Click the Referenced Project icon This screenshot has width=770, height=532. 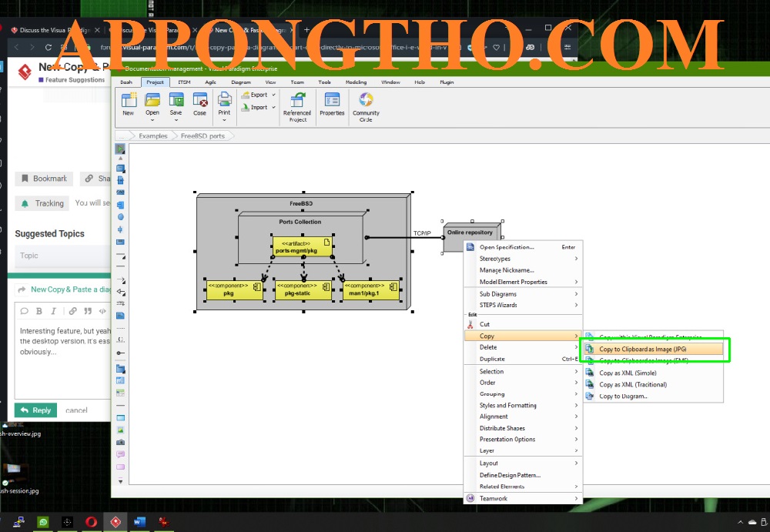click(x=297, y=100)
